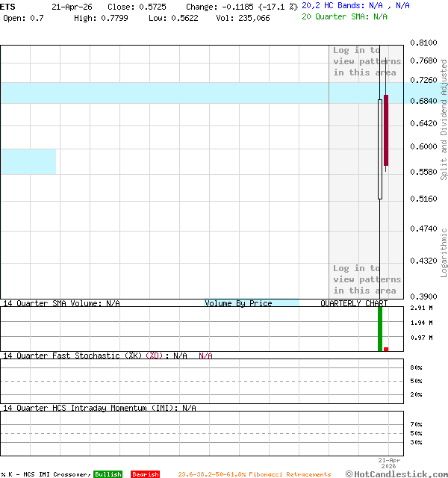Click the red bearish candlestick body

click(386, 131)
